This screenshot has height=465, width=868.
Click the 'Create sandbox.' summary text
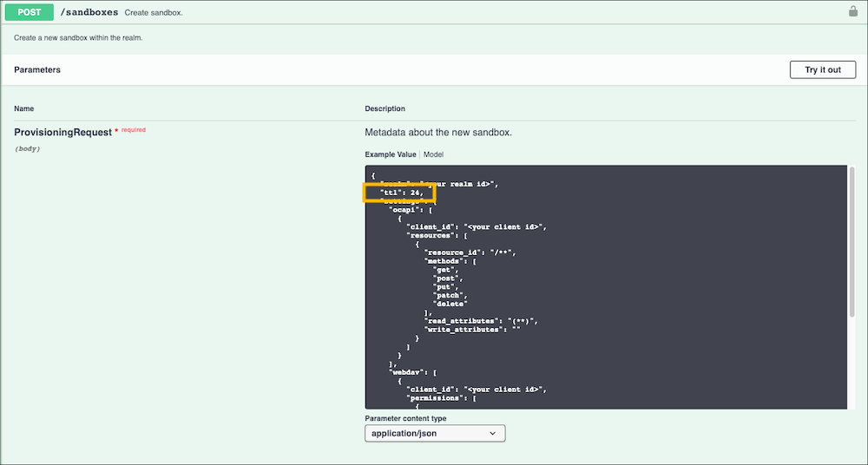click(154, 12)
